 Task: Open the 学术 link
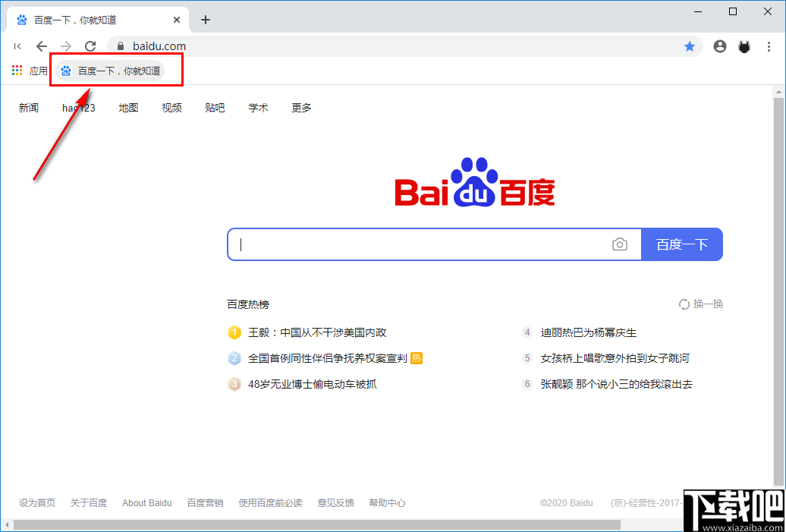click(258, 108)
